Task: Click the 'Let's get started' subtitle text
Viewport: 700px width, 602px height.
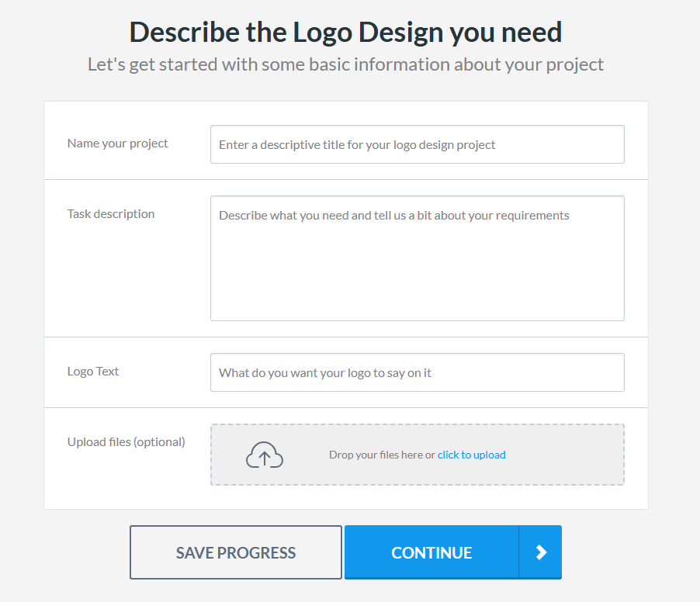Action: click(345, 64)
